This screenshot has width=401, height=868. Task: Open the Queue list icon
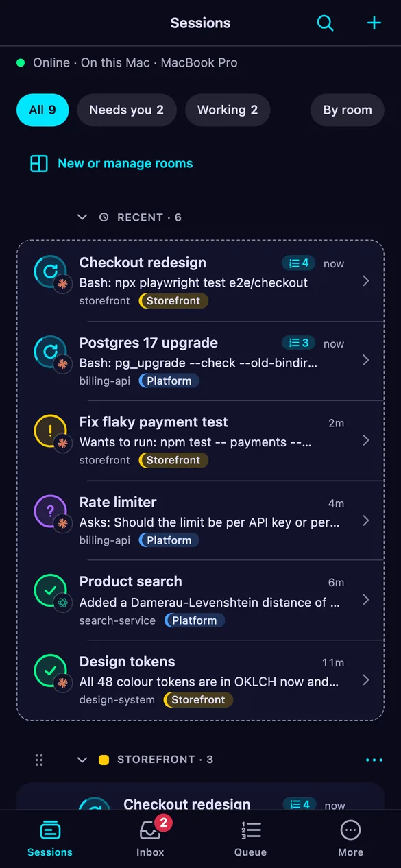[x=251, y=830]
